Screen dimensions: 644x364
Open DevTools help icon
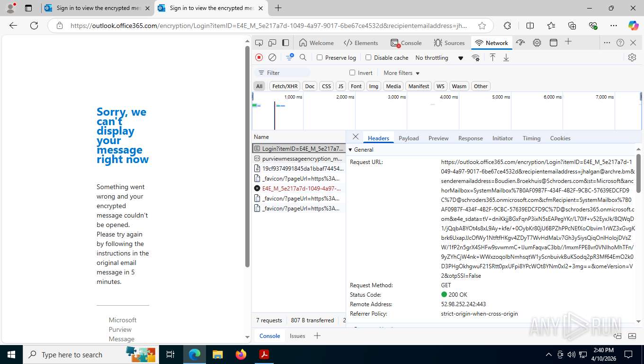pos(620,43)
